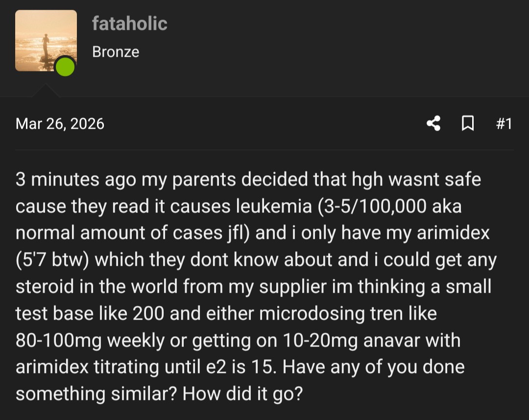
Task: Click the "(5'7 btw)" text
Action: tap(52, 259)
